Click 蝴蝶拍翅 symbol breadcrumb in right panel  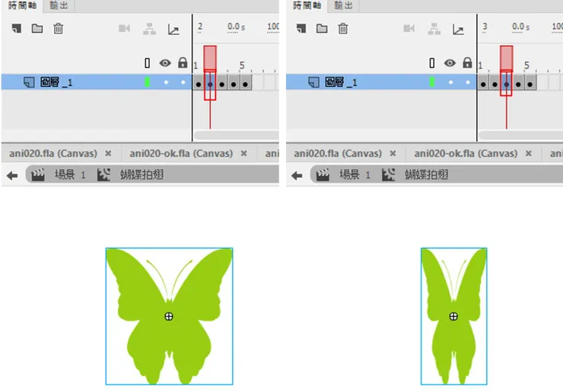426,175
